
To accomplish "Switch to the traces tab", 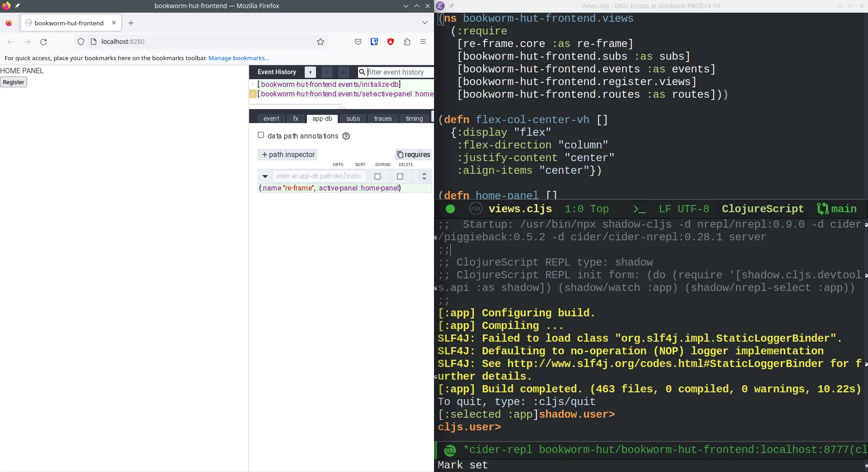I will click(382, 119).
